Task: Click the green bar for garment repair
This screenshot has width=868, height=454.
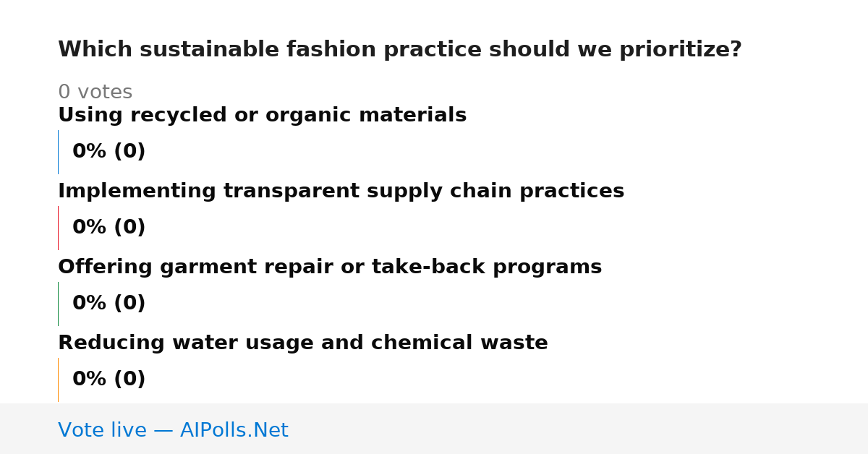Action: click(x=58, y=304)
